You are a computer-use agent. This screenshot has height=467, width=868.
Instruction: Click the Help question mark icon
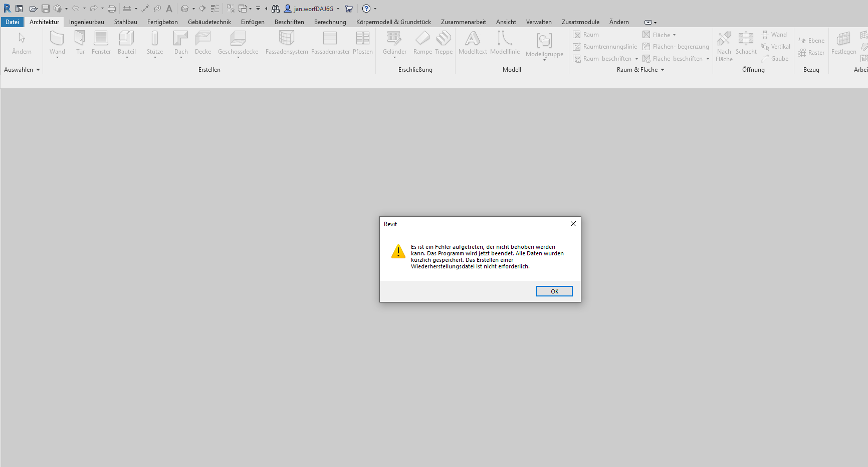point(366,9)
